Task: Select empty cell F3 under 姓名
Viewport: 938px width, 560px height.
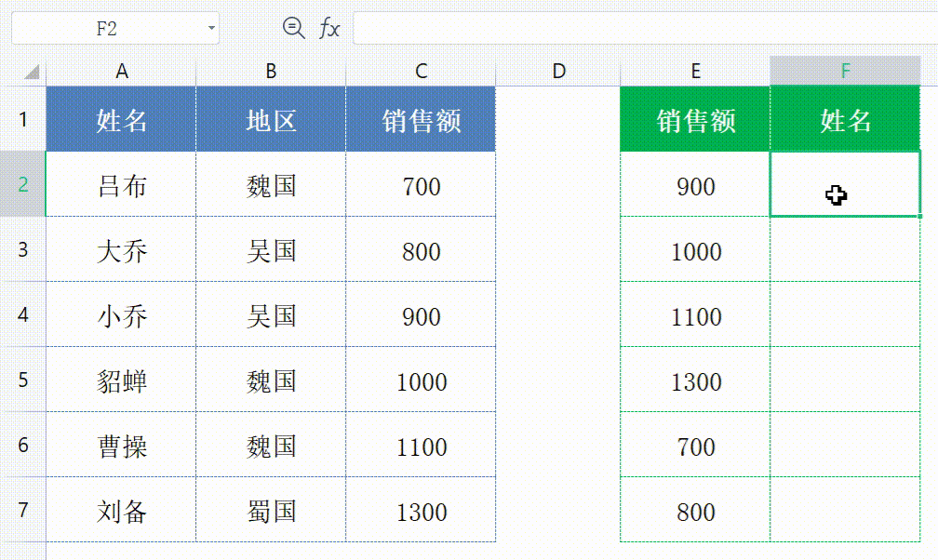Action: [x=845, y=250]
